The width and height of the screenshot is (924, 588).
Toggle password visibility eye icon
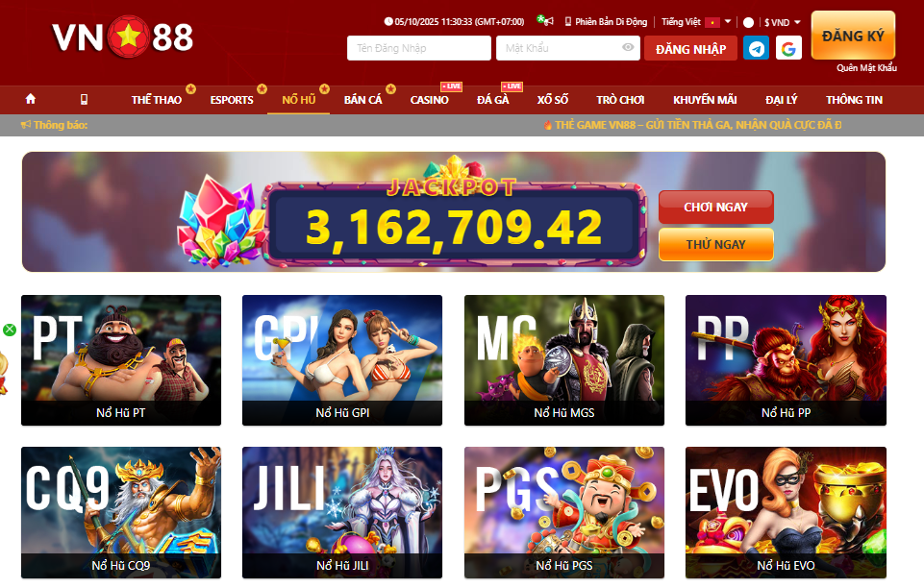628,47
